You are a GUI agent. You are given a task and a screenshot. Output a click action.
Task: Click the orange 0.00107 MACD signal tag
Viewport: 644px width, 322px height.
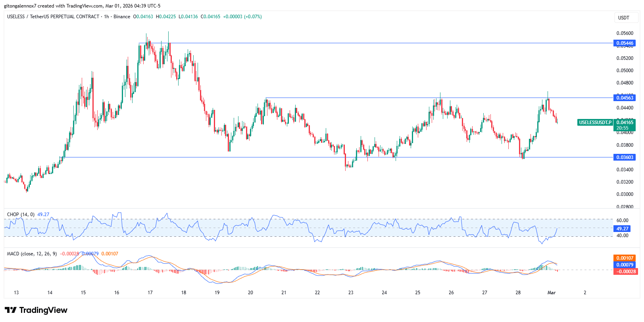[625, 258]
